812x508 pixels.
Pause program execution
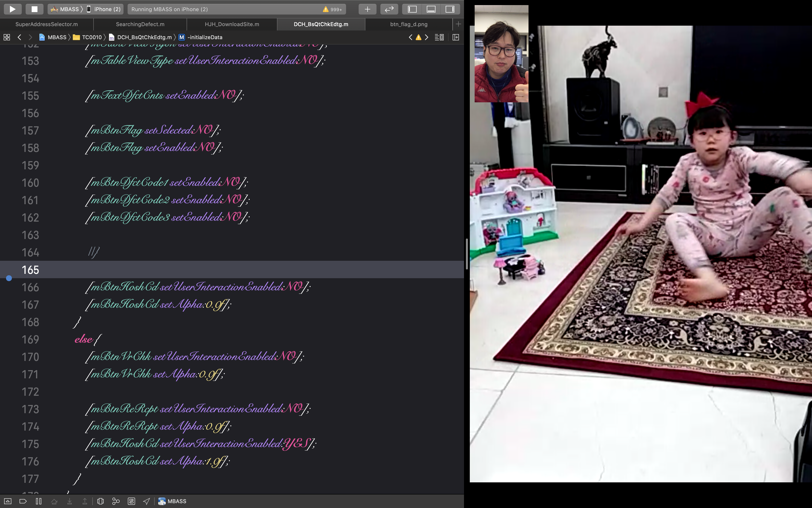(x=39, y=501)
